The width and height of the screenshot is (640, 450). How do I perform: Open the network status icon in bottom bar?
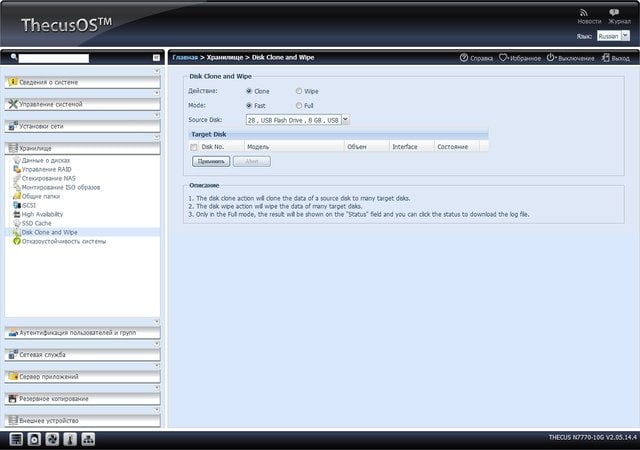point(88,439)
